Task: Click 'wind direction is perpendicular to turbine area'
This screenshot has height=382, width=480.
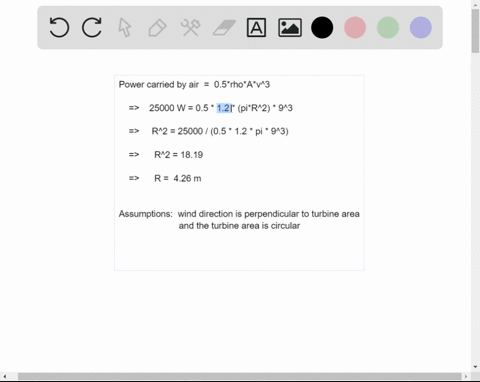Action: [269, 214]
